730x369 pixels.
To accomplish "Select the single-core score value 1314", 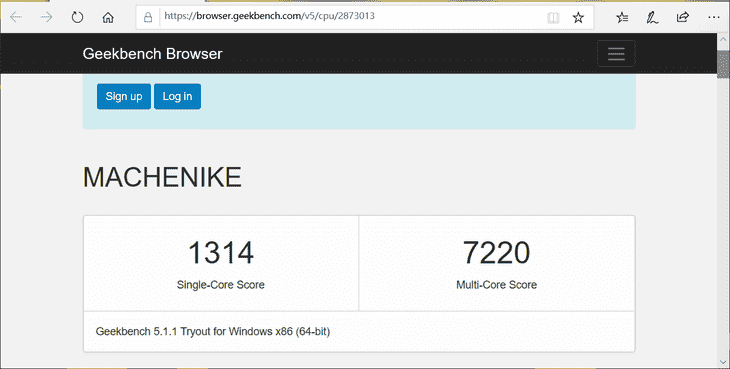I will [x=221, y=253].
